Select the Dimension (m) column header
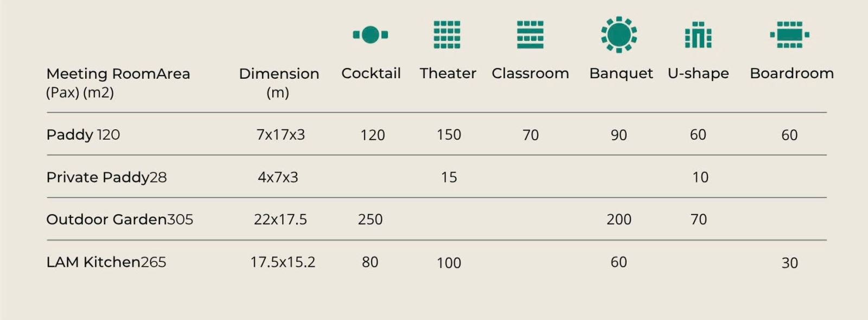 tap(279, 82)
